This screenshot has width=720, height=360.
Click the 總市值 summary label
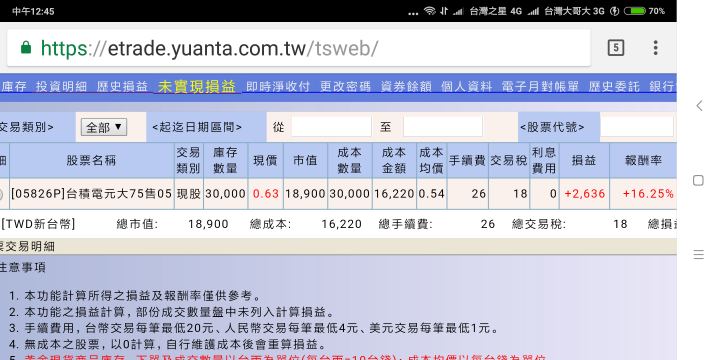point(137,224)
